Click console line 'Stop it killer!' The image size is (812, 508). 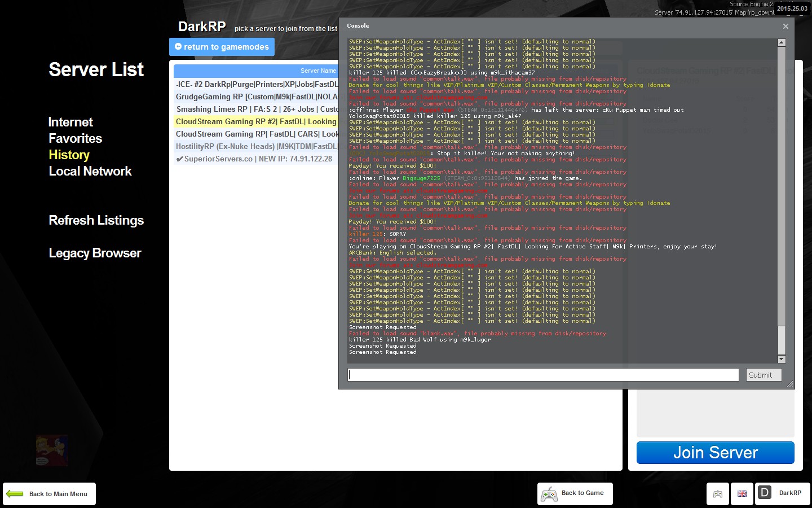tap(462, 154)
